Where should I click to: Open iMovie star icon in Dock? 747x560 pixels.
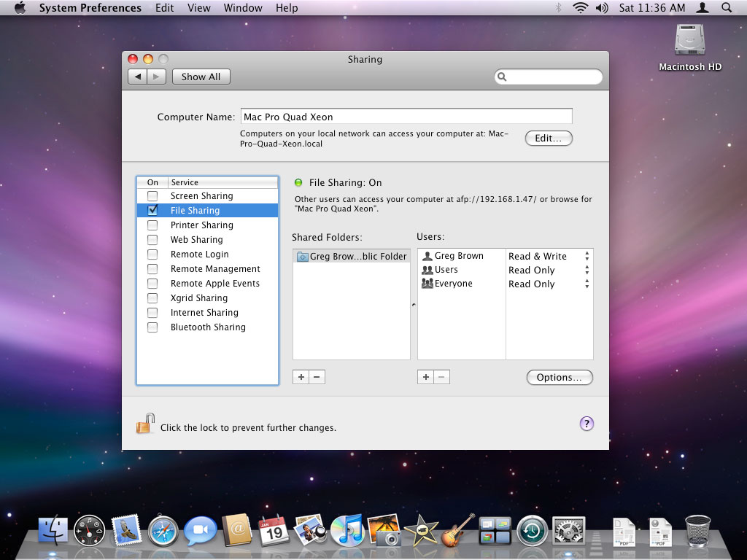tap(421, 530)
